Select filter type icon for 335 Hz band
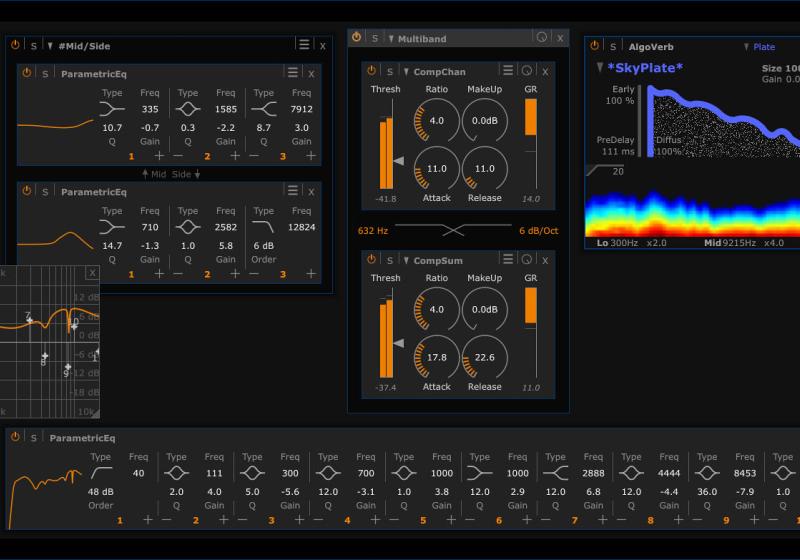Image resolution: width=800 pixels, height=560 pixels. (112, 109)
